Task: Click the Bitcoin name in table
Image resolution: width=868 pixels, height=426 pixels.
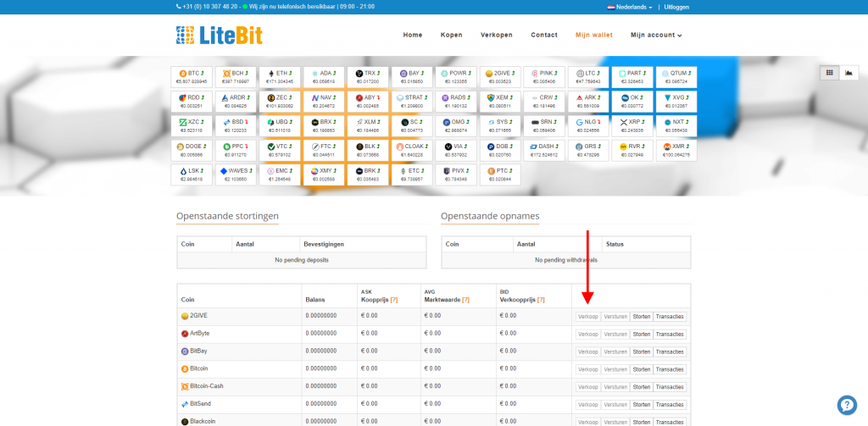Action: (x=198, y=368)
